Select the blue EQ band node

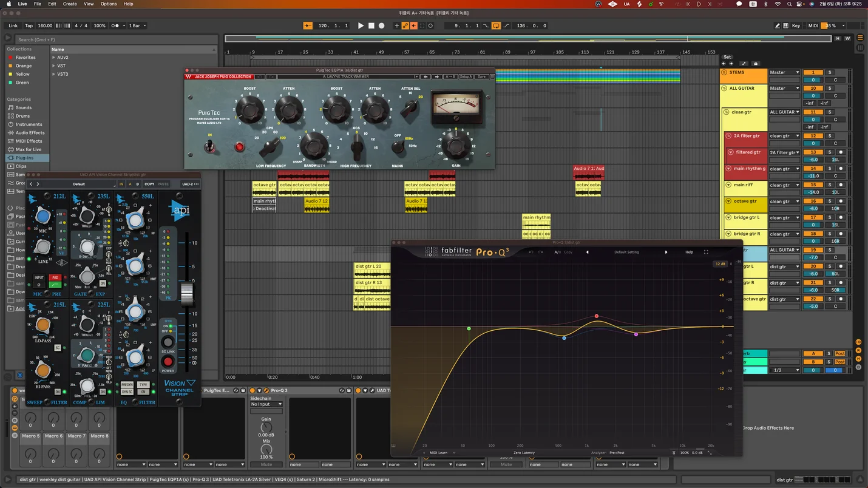pos(564,338)
